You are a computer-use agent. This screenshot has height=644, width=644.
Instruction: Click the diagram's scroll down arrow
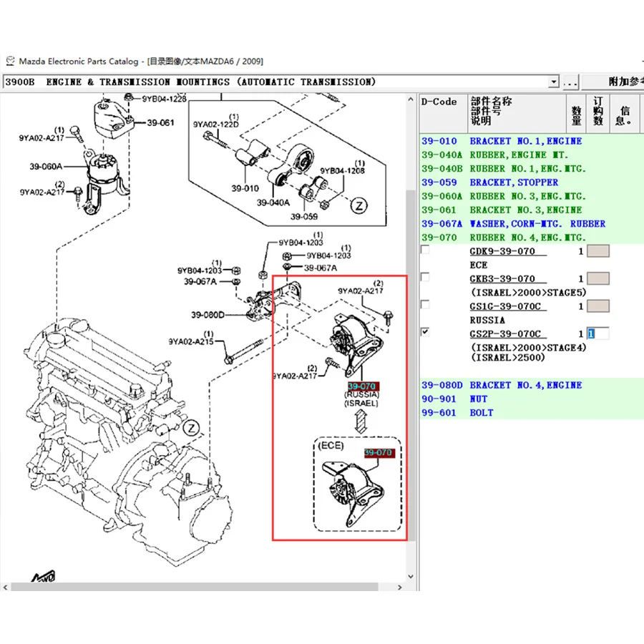click(411, 576)
